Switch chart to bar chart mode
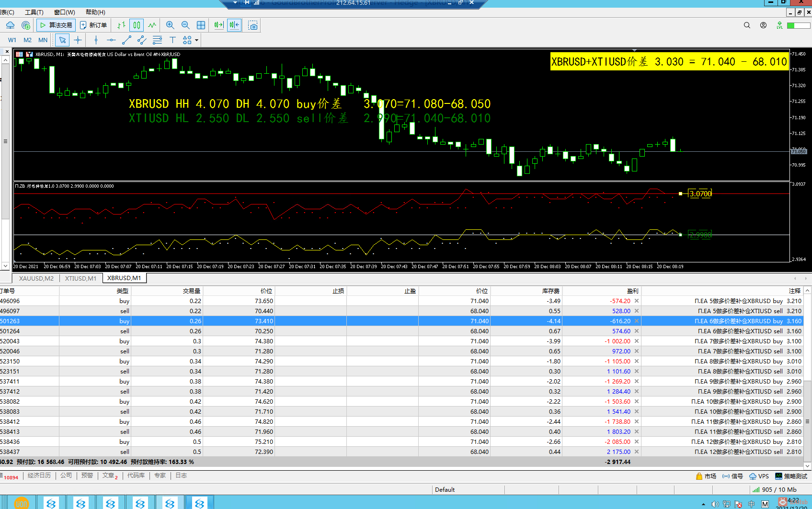 (x=122, y=25)
